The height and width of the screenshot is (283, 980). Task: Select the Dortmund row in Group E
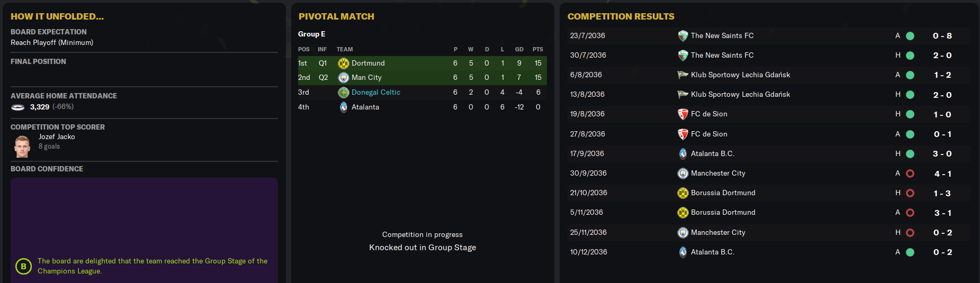coord(422,63)
